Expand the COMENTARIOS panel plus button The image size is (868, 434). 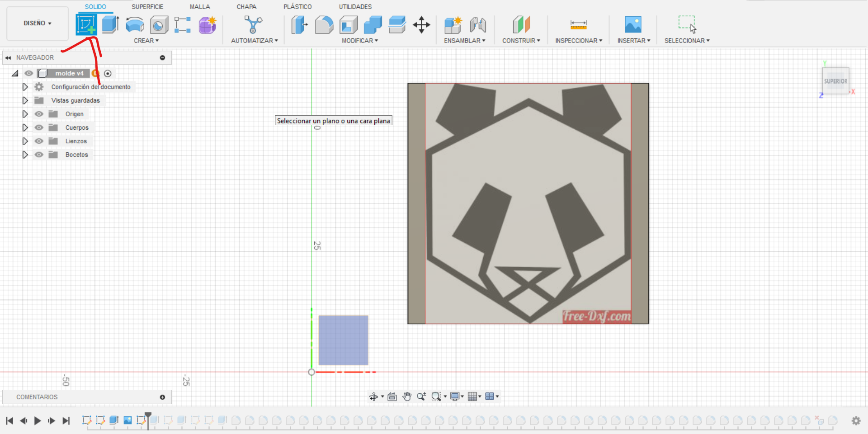coord(162,397)
